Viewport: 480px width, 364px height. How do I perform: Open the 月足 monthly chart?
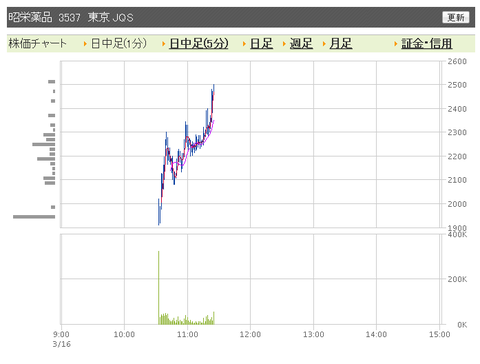(x=341, y=43)
